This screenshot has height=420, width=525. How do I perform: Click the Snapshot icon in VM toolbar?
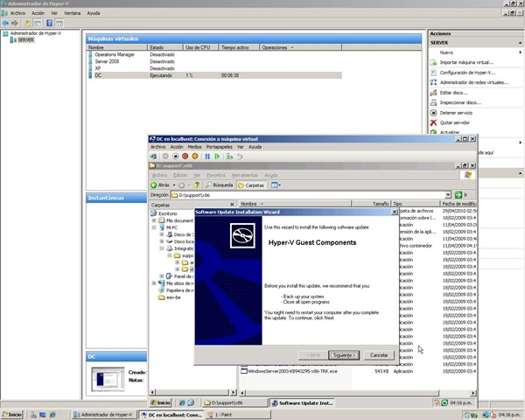(229, 157)
